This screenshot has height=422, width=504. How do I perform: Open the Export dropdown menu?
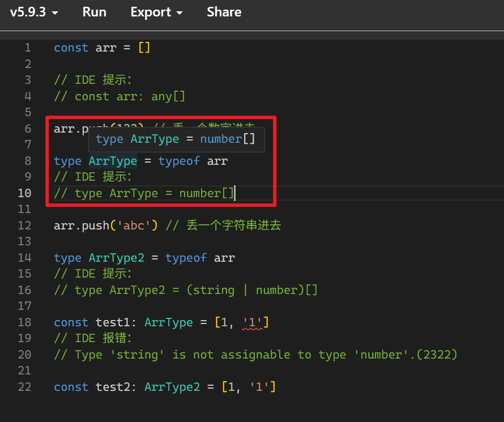tap(156, 12)
